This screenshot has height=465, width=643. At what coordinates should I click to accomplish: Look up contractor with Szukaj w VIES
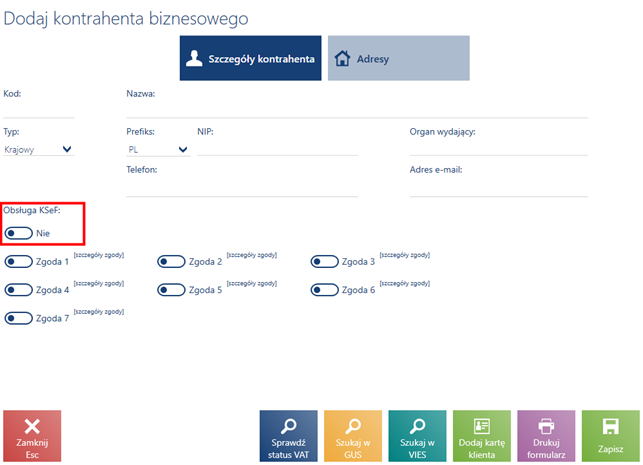(417, 436)
